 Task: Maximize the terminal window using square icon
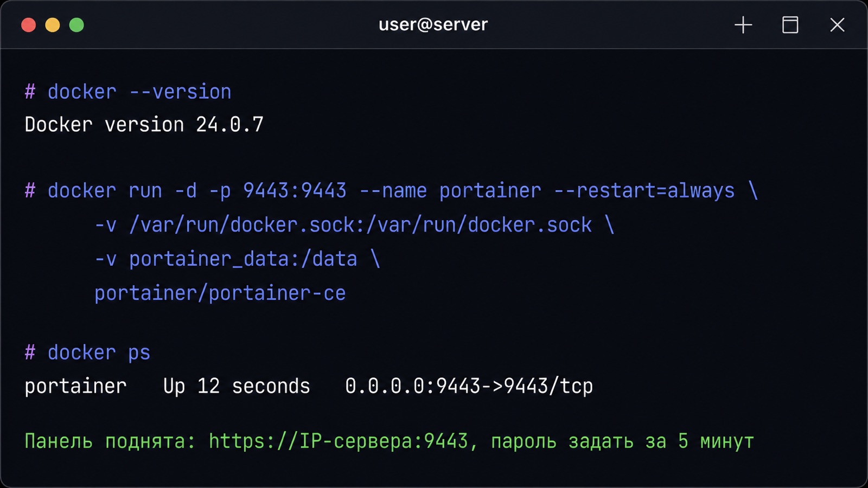tap(790, 25)
